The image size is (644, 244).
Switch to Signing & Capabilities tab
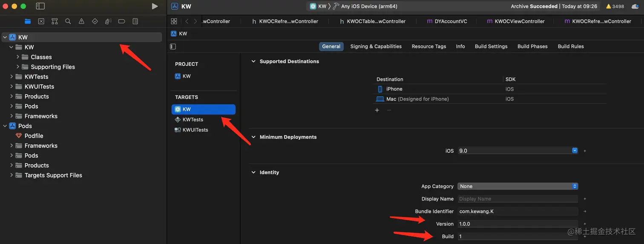pyautogui.click(x=376, y=46)
